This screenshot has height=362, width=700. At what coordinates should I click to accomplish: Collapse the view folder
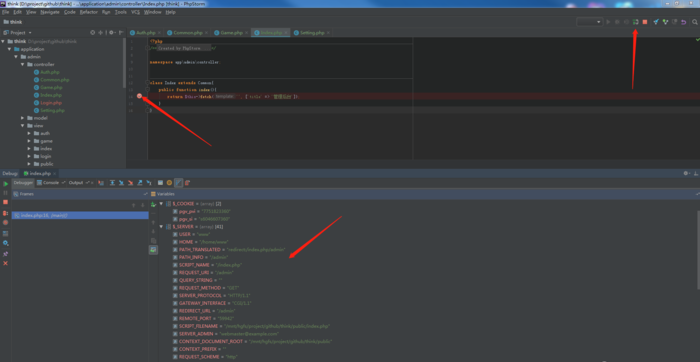(x=23, y=125)
